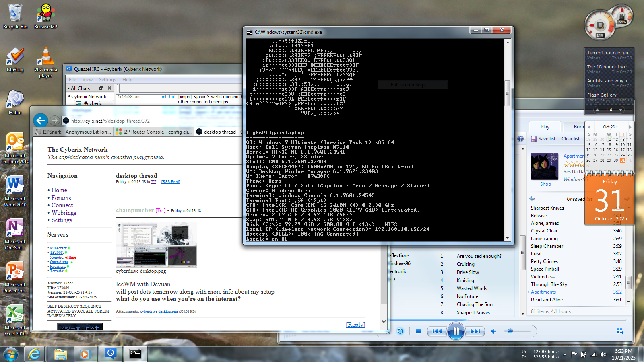Adjust the Media Player volume slider
Viewport: 644px width, 362px height.
click(517, 331)
